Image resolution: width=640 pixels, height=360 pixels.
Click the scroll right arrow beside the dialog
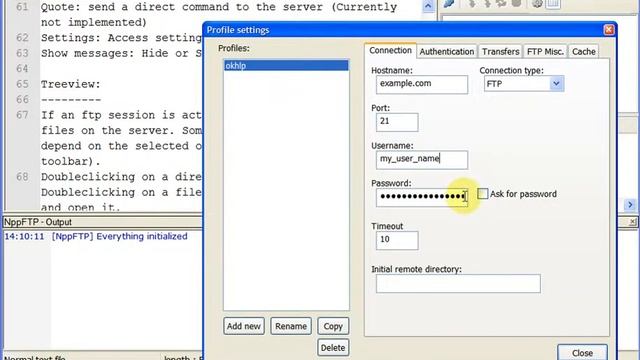pyautogui.click(x=630, y=204)
